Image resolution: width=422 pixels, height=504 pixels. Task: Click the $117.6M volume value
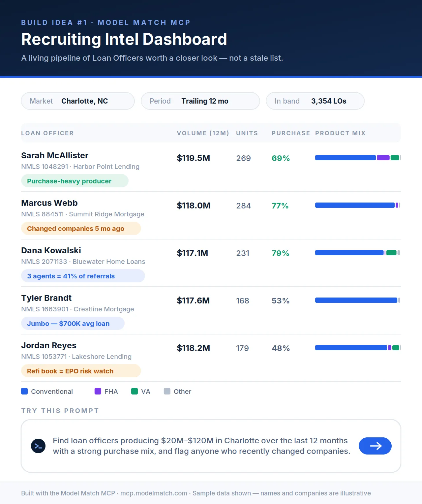[193, 300]
